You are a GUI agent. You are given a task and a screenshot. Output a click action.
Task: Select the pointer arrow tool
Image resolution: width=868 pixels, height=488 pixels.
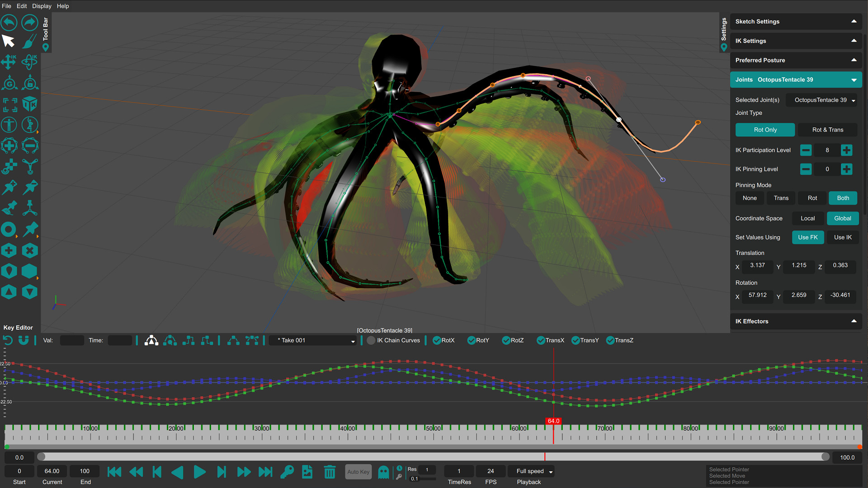(x=9, y=41)
